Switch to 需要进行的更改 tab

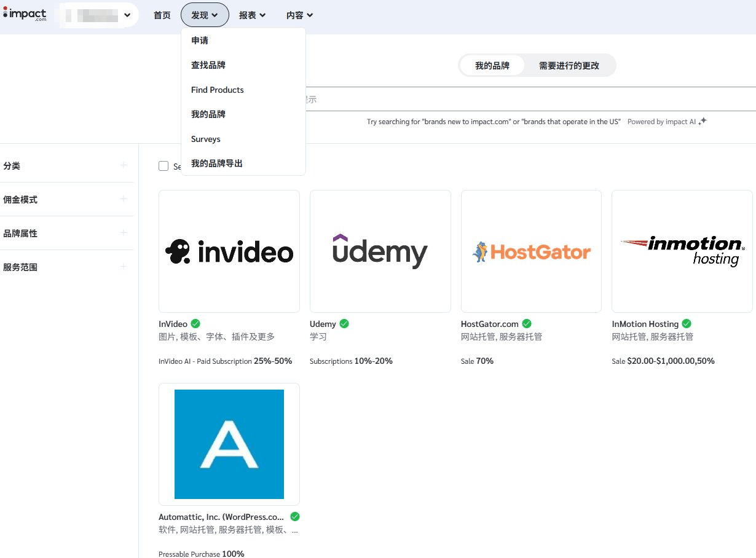pos(569,66)
